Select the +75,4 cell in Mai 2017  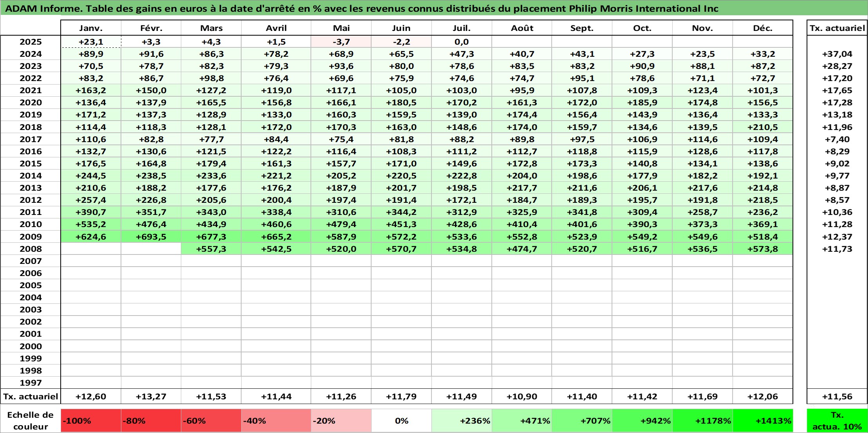click(341, 139)
